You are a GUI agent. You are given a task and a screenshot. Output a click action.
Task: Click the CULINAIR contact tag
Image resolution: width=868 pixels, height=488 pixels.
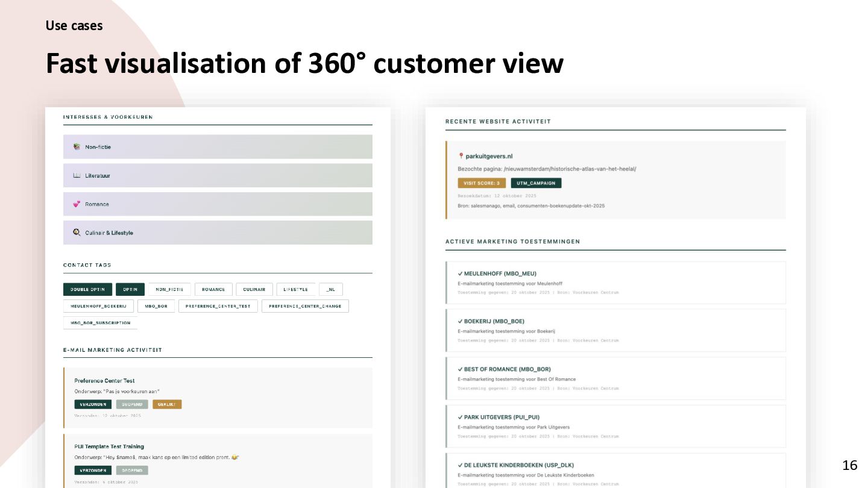coord(254,289)
